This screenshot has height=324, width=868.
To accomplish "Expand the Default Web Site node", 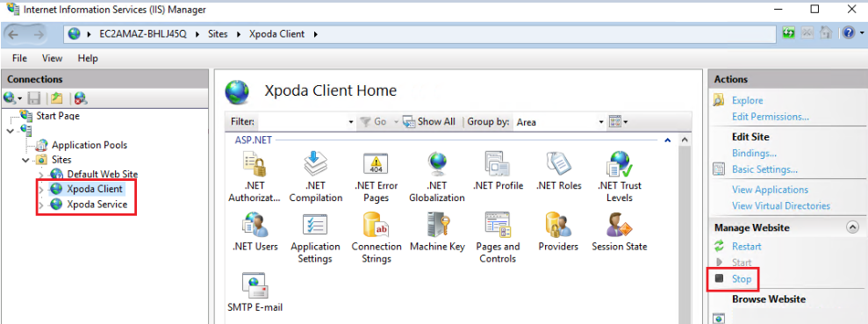I will tap(41, 175).
